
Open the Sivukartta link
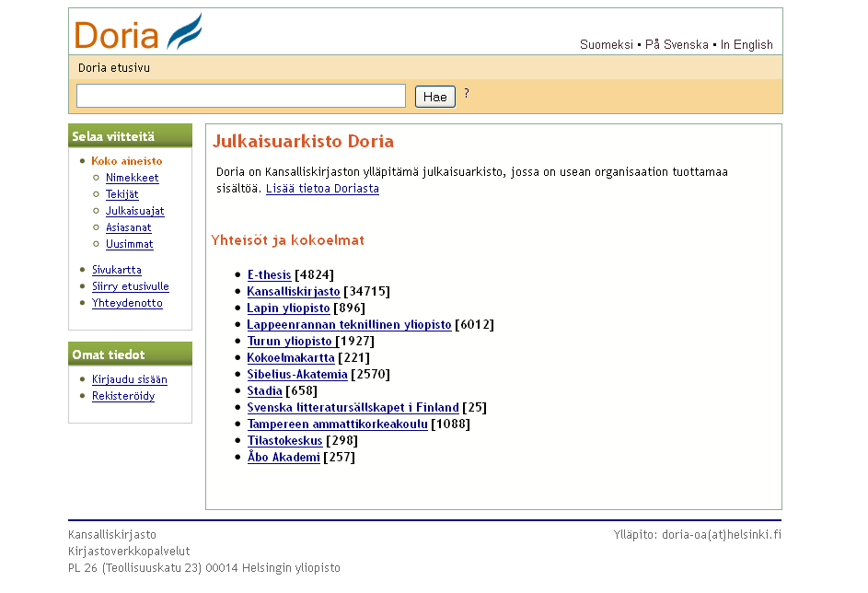click(x=117, y=270)
